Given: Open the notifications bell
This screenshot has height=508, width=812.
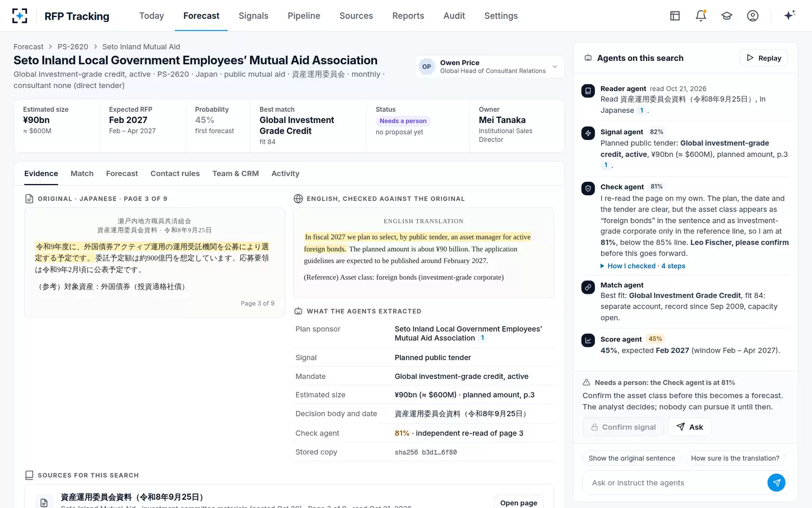Looking at the screenshot, I should 701,16.
